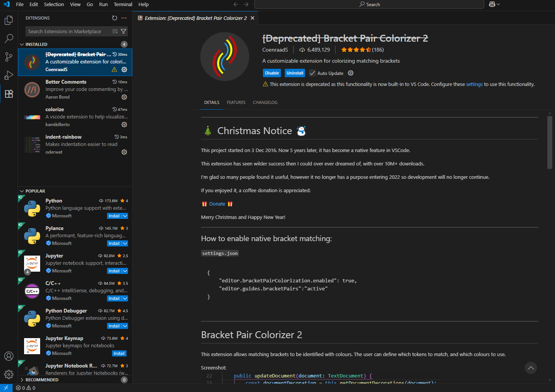Click the installed count badge showing 4
The width and height of the screenshot is (555, 392).
[x=124, y=44]
